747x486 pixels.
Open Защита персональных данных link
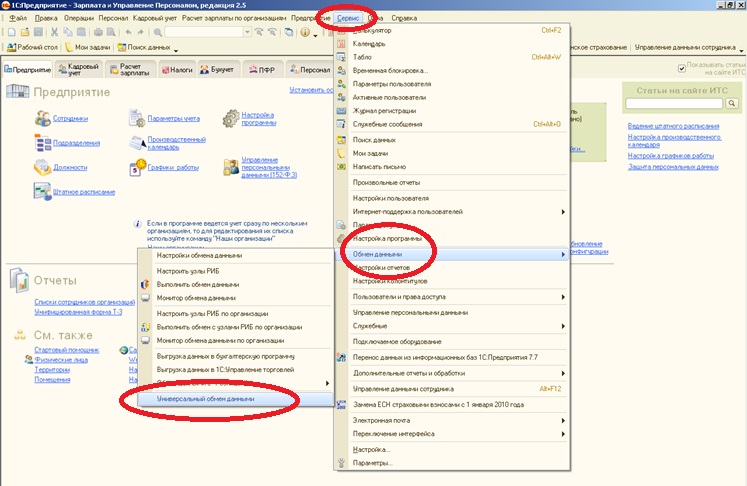[x=673, y=167]
